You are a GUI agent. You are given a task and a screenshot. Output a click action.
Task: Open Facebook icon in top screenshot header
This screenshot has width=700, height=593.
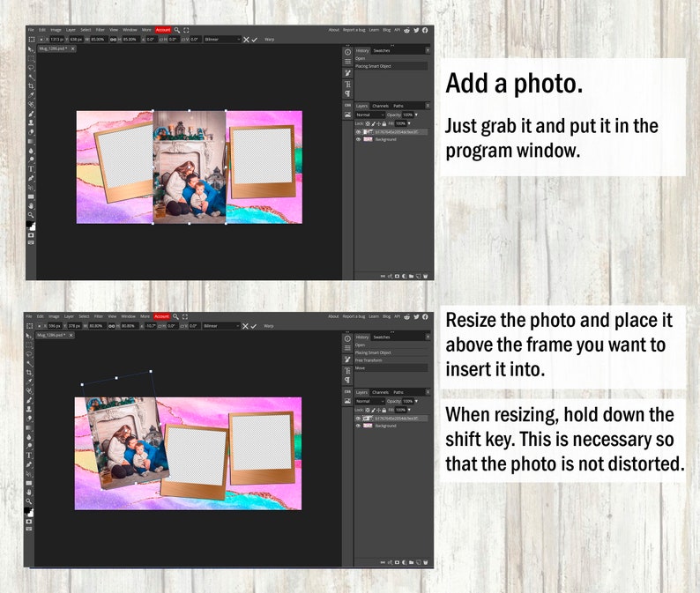pos(425,30)
